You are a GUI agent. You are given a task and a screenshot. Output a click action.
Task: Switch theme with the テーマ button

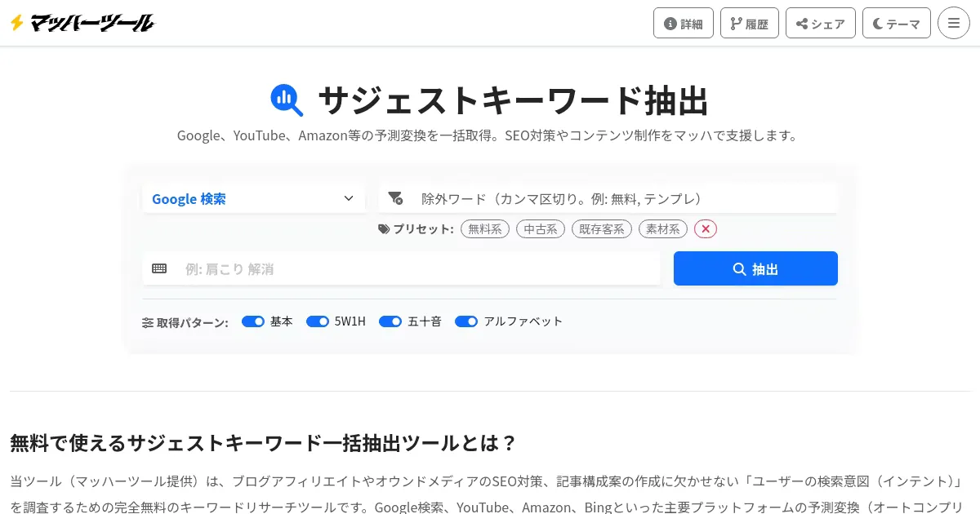tap(897, 24)
